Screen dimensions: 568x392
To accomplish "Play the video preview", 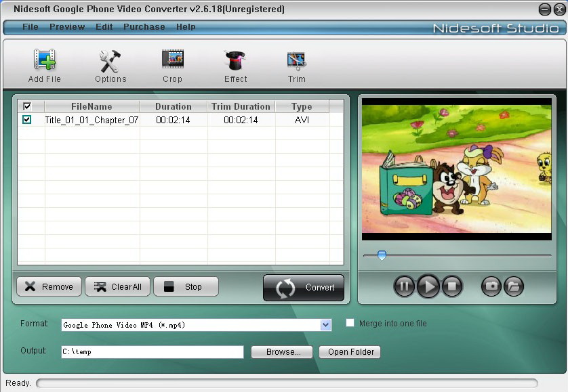I will click(428, 286).
